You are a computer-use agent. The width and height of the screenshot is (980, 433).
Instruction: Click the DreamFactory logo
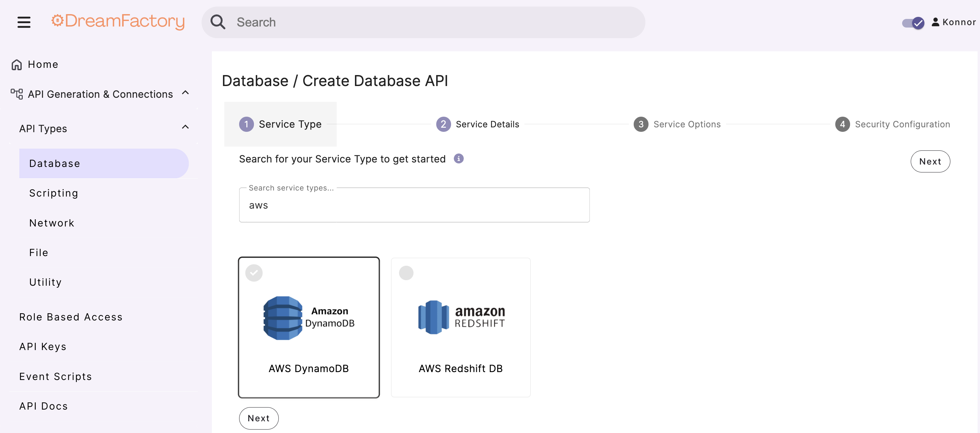(118, 21)
